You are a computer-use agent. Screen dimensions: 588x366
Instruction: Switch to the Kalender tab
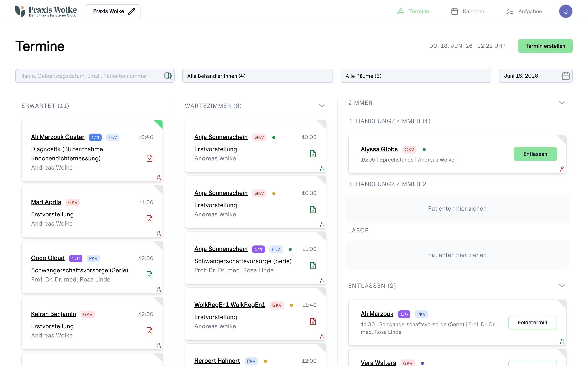pyautogui.click(x=468, y=11)
